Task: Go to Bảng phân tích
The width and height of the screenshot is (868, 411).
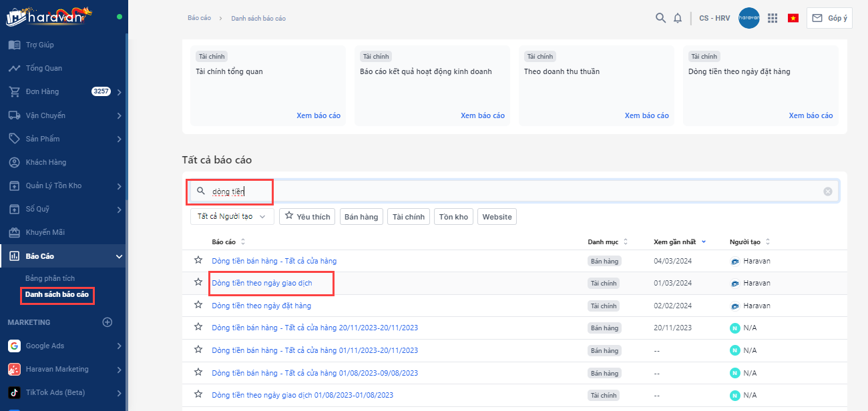Action: coord(50,278)
